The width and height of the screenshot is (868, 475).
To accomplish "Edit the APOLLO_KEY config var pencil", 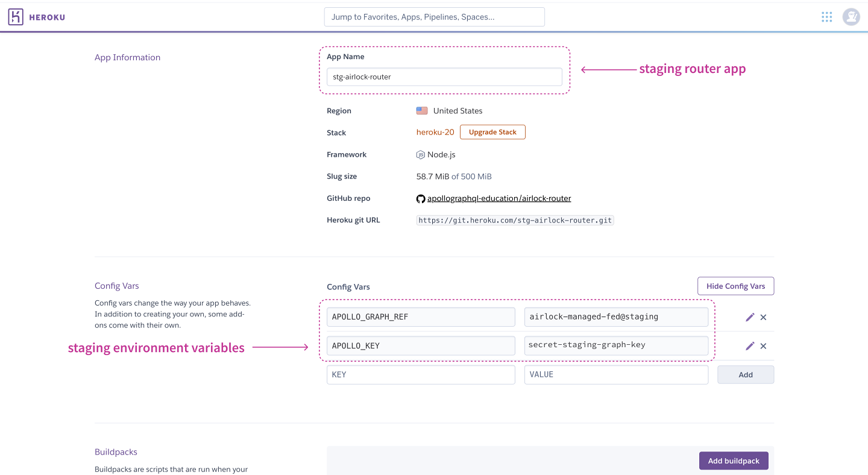I will click(x=750, y=346).
